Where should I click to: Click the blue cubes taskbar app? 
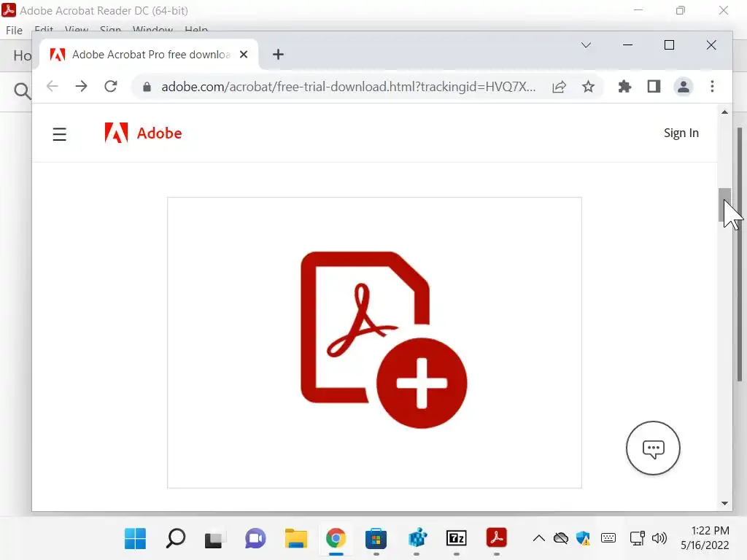click(417, 539)
